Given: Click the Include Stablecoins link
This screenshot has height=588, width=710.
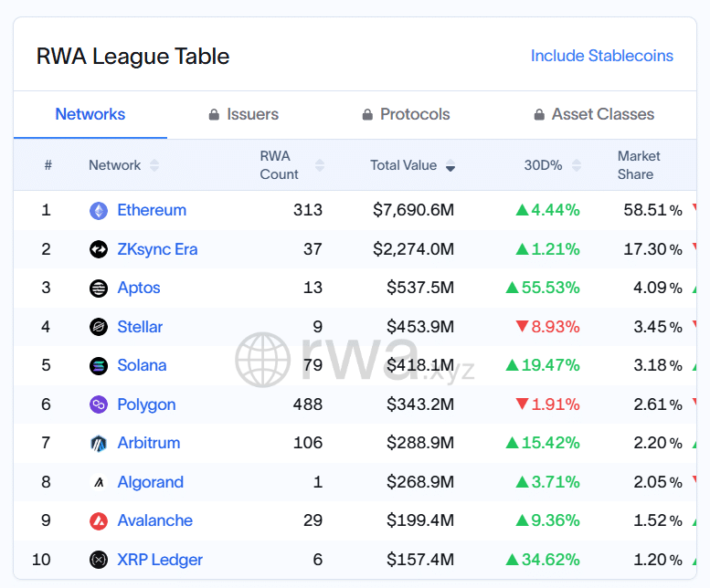Looking at the screenshot, I should coord(602,56).
